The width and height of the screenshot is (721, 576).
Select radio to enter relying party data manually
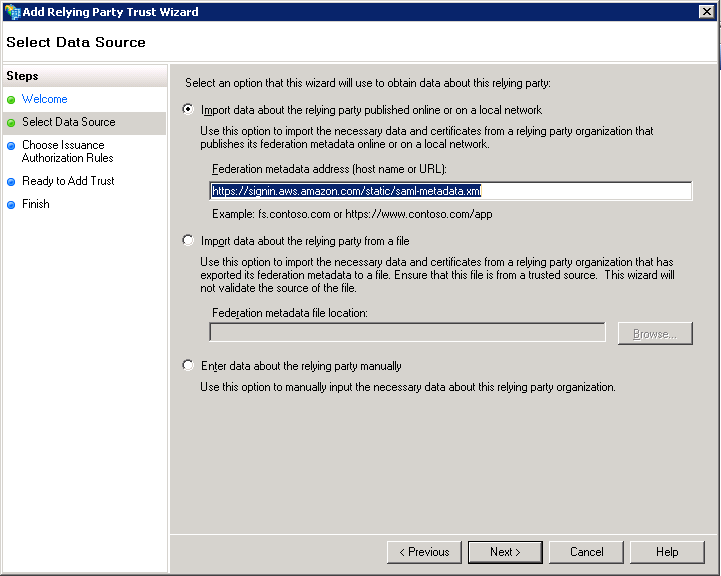click(188, 365)
